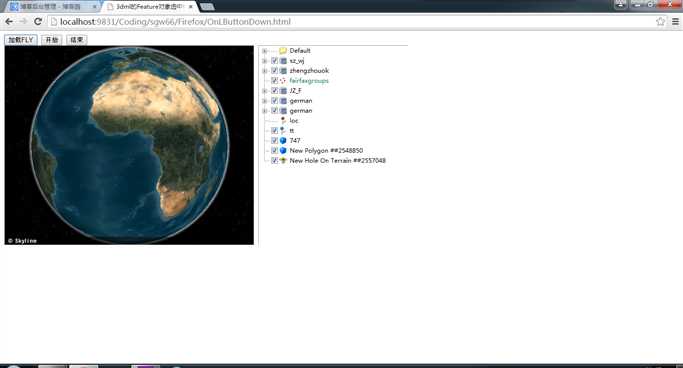Image resolution: width=683 pixels, height=368 pixels.
Task: Select the Default label in tree
Action: click(x=300, y=51)
